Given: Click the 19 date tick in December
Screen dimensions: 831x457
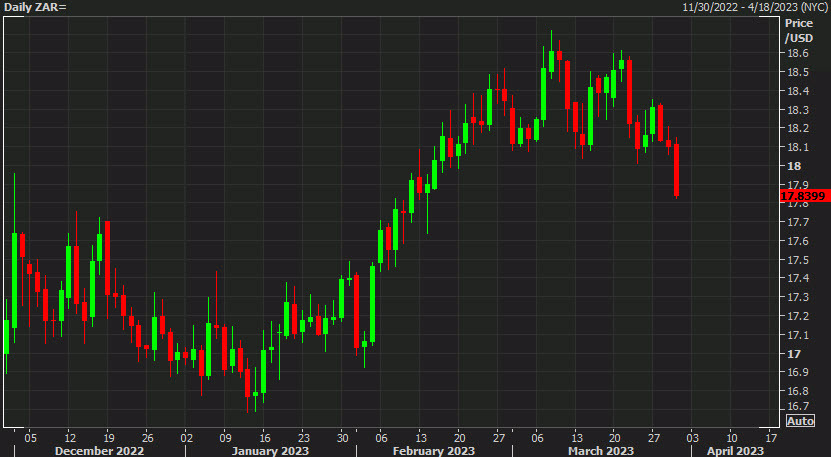Looking at the screenshot, I should pyautogui.click(x=109, y=438).
